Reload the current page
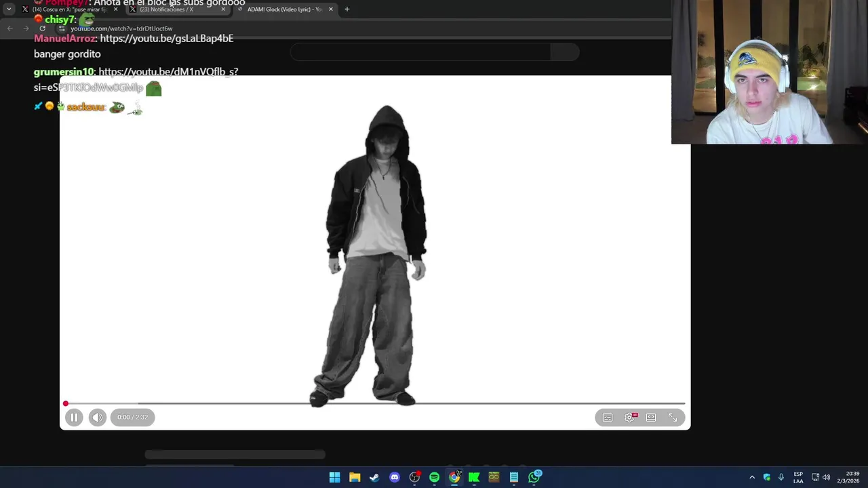Viewport: 868px width, 488px height. [x=43, y=28]
